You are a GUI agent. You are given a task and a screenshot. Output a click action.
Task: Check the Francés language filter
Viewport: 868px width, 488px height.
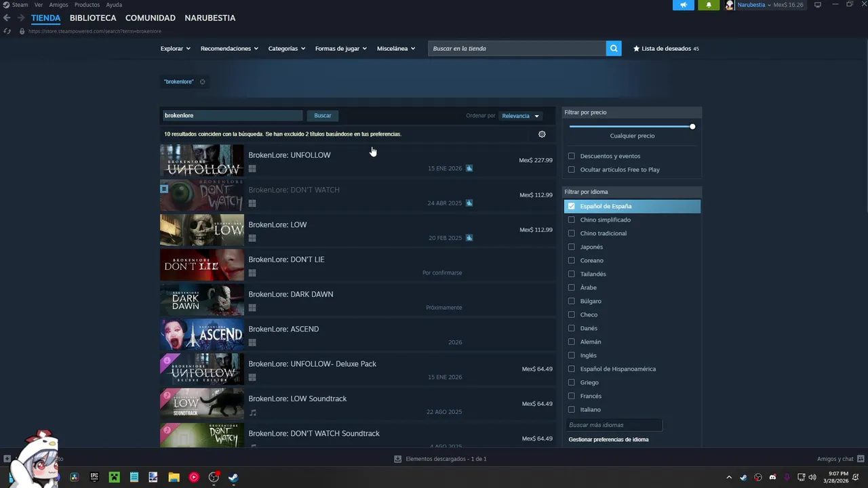coord(571,396)
